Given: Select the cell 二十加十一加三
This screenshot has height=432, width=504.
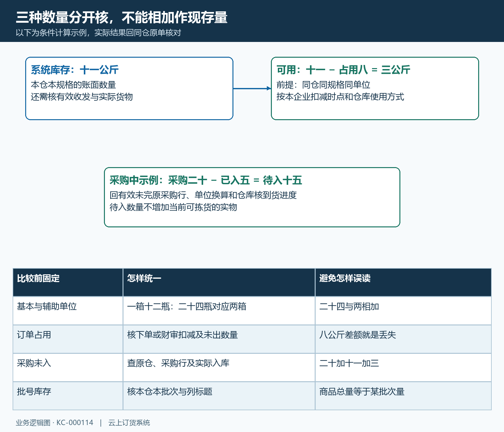Looking at the screenshot, I should (403, 368).
